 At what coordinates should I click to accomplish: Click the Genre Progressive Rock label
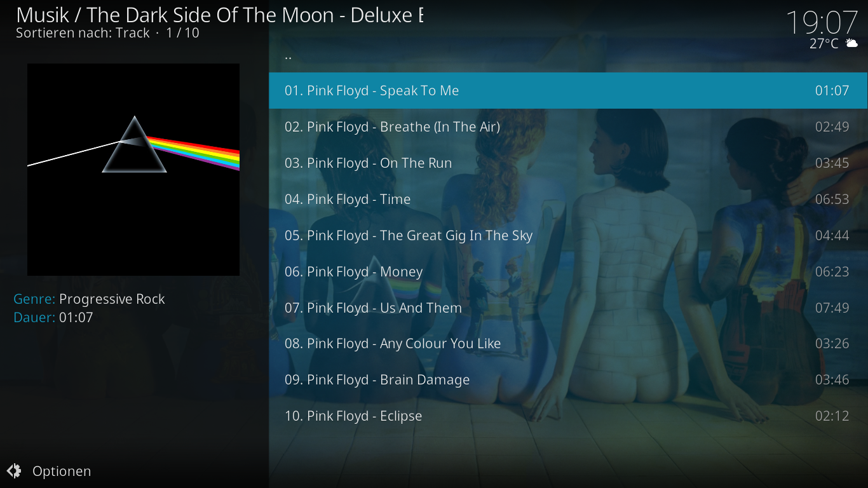point(89,299)
